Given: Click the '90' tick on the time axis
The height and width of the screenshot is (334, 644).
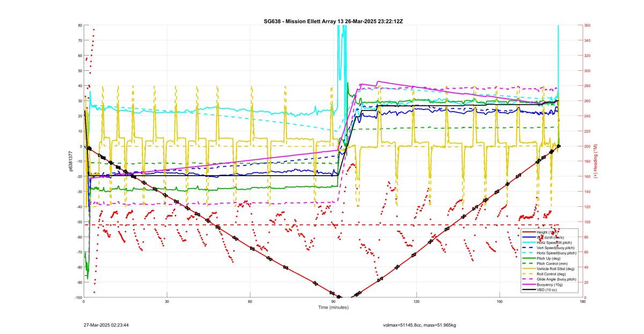Looking at the screenshot, I should coord(333,302).
